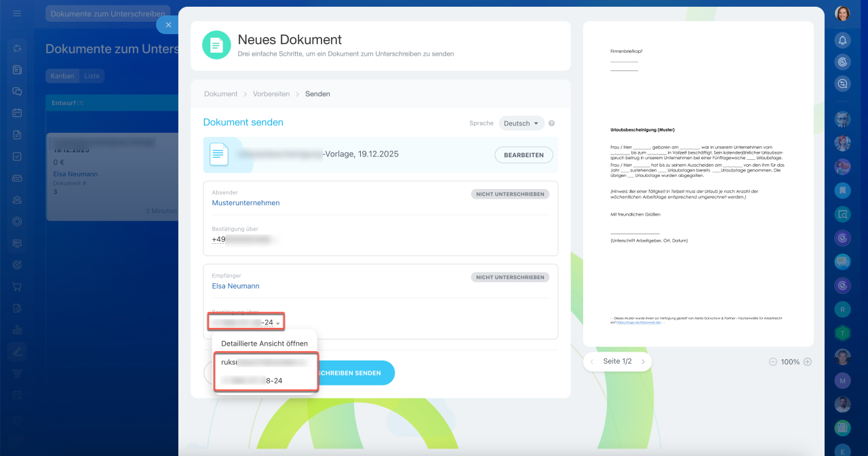Screen dimensions: 868x456
Task: Zoom out the preview with the minus button
Action: (x=772, y=362)
